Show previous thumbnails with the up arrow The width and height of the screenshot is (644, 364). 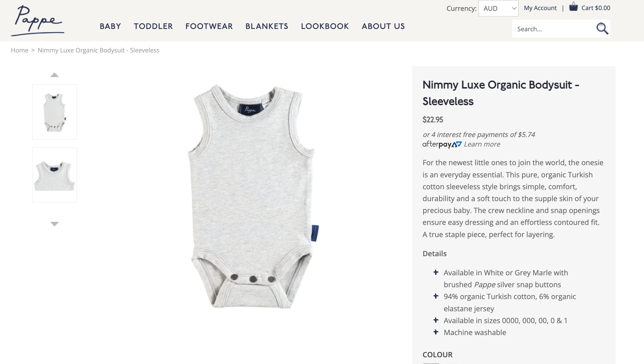click(55, 75)
